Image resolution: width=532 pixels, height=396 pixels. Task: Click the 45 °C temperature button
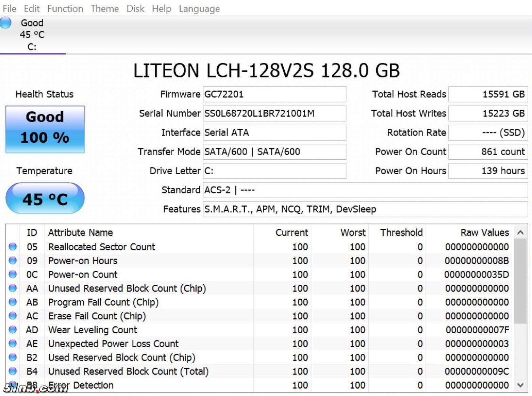coord(45,198)
